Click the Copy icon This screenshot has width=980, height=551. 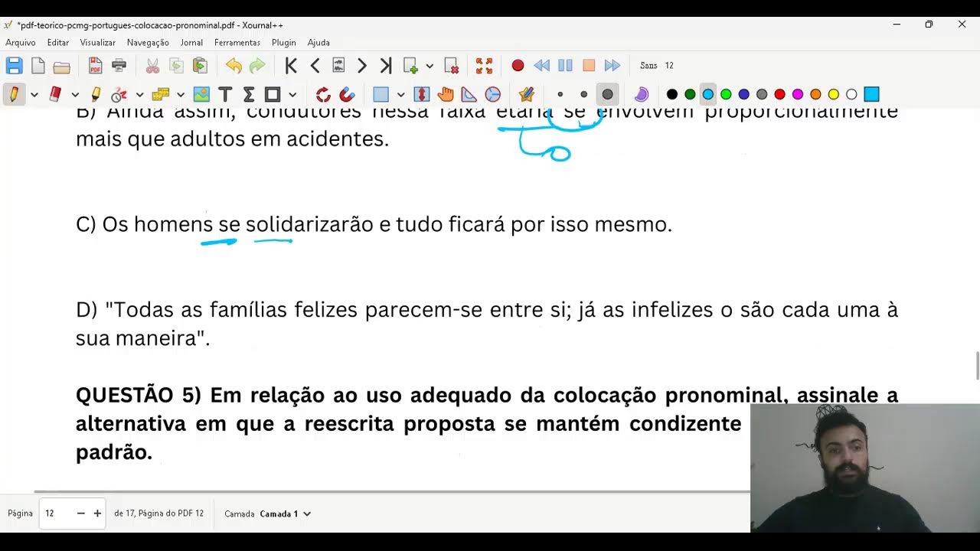(x=176, y=66)
